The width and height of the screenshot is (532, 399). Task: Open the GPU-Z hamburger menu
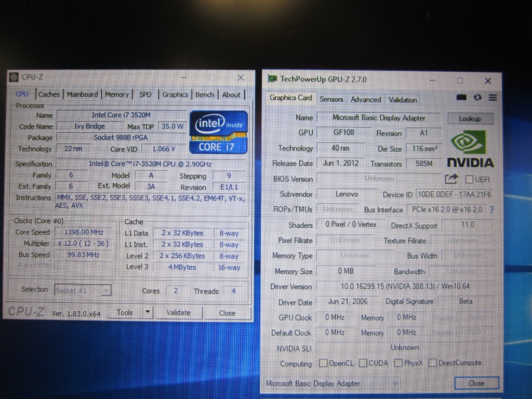pyautogui.click(x=493, y=98)
